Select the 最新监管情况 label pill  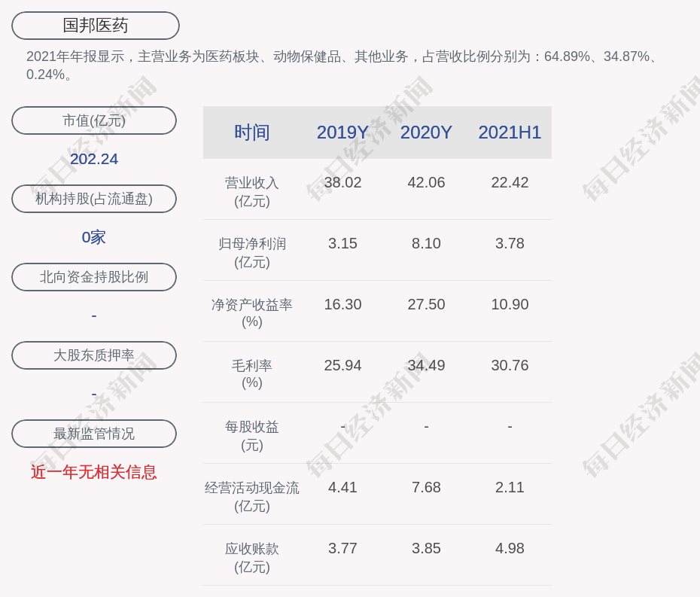click(94, 434)
